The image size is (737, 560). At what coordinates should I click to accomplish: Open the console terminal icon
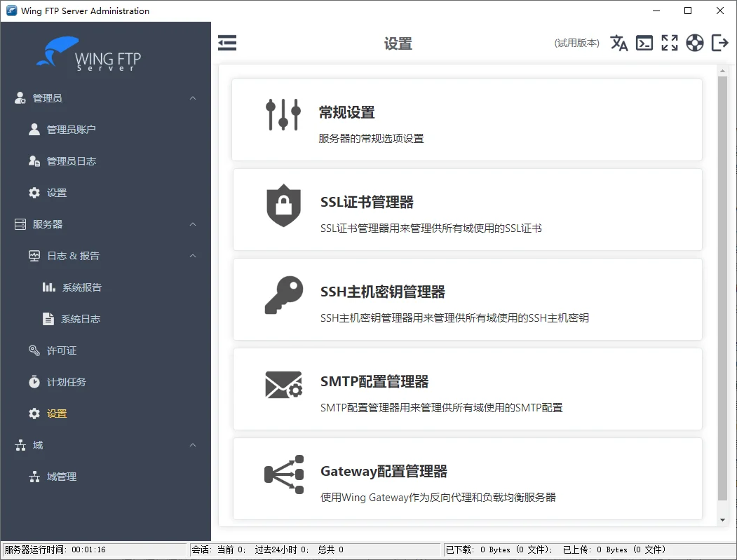click(x=644, y=43)
